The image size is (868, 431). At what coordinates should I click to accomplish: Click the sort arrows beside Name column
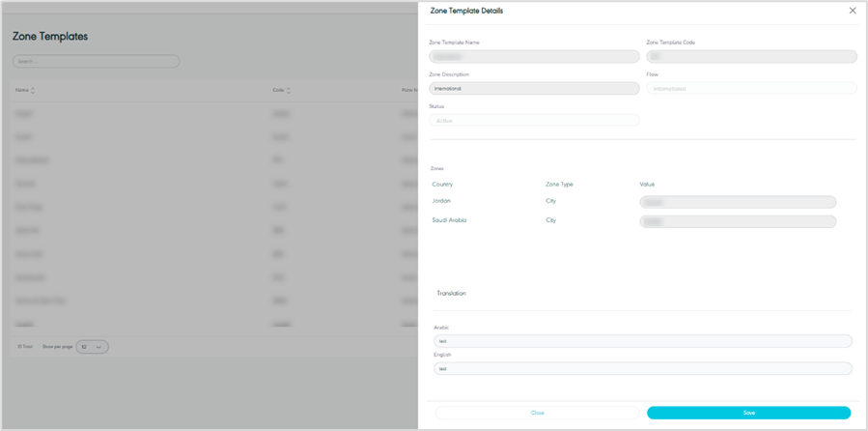coord(34,91)
